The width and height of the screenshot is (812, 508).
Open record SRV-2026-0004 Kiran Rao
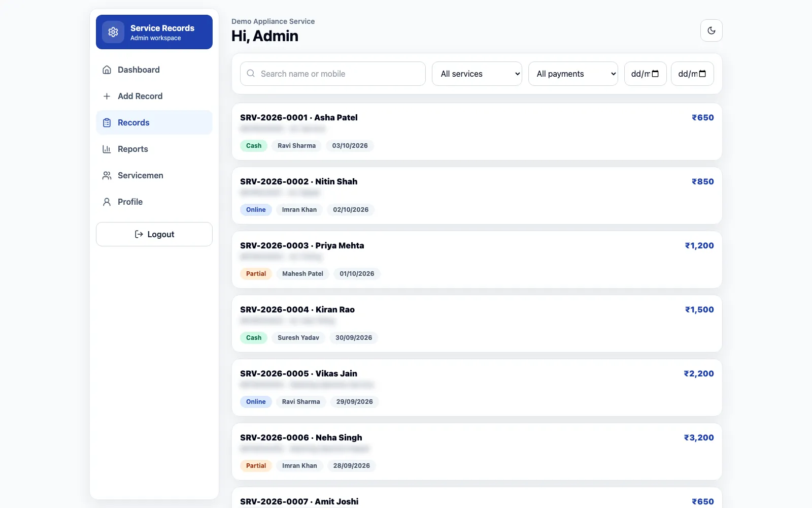pyautogui.click(x=477, y=324)
